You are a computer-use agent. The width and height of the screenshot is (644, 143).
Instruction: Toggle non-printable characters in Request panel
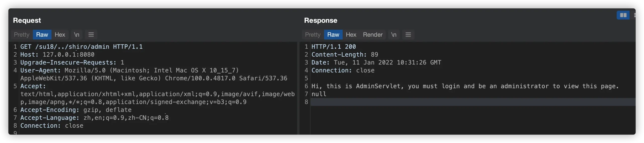tap(76, 35)
